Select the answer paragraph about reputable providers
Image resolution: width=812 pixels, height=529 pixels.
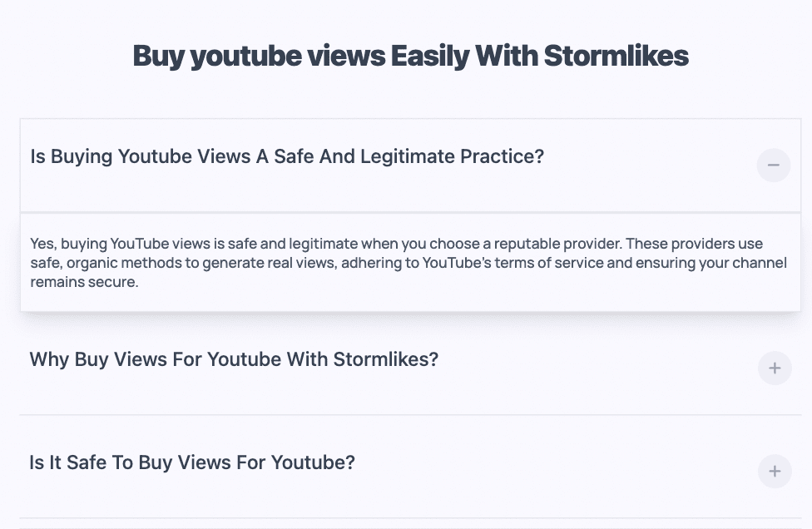coord(408,262)
